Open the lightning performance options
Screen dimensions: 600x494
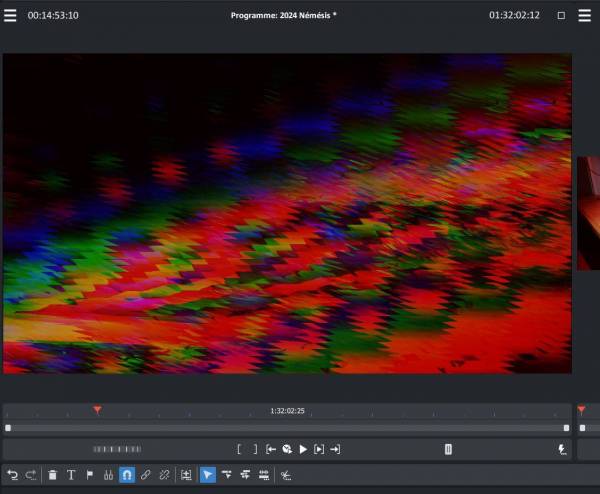click(x=563, y=450)
